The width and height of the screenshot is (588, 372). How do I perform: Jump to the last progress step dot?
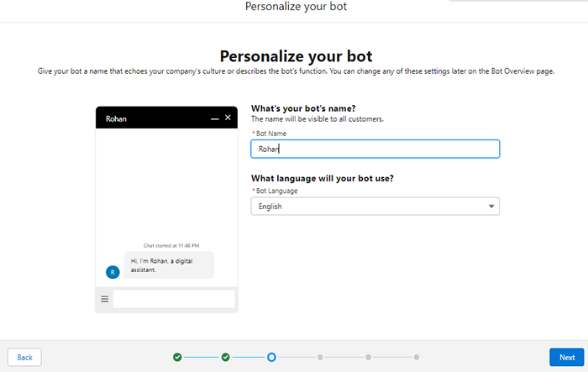point(417,357)
